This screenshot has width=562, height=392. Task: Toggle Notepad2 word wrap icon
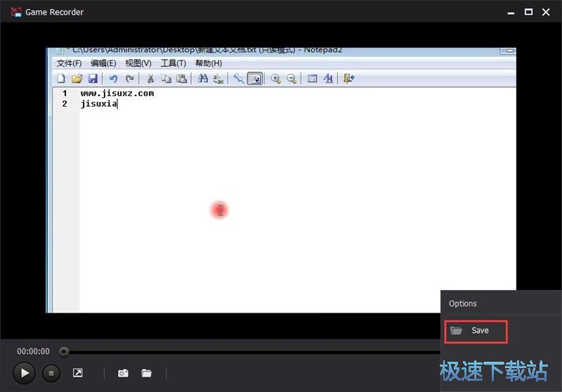click(x=255, y=79)
